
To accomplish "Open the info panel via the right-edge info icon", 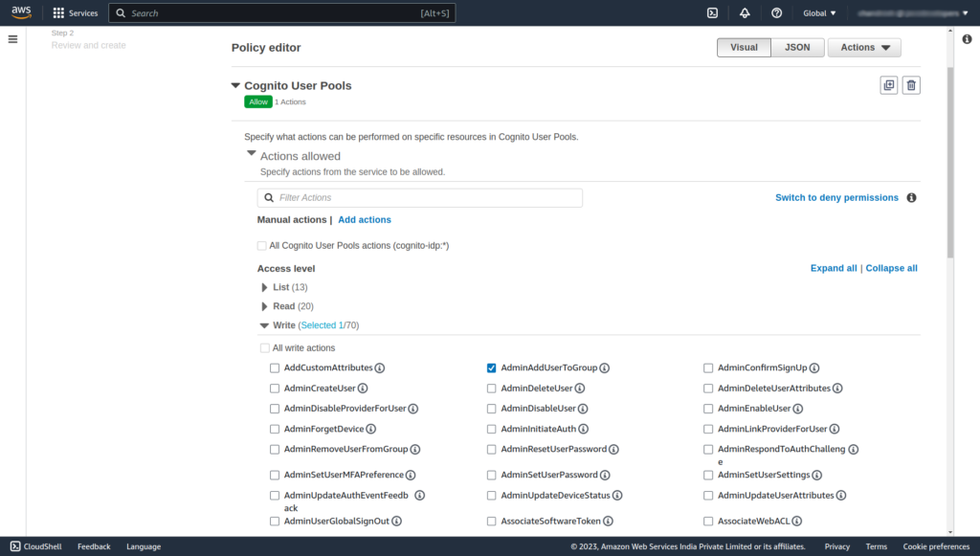I will [x=967, y=39].
